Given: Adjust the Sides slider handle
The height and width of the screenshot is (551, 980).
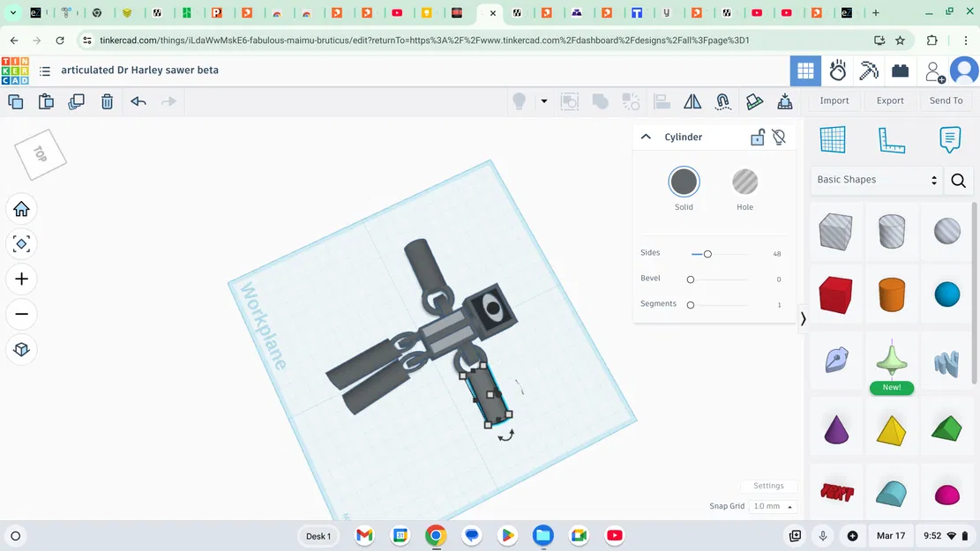Looking at the screenshot, I should [707, 254].
